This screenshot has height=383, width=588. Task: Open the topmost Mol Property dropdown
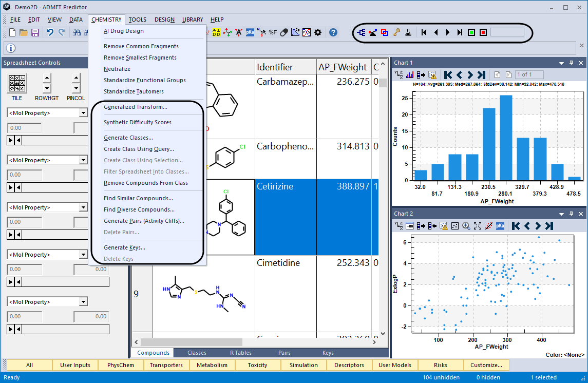pos(83,113)
